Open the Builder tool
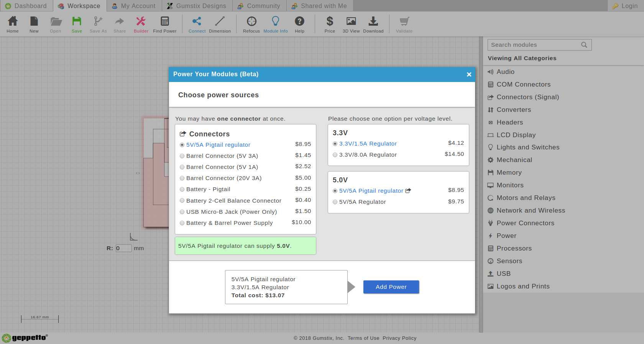 141,21
